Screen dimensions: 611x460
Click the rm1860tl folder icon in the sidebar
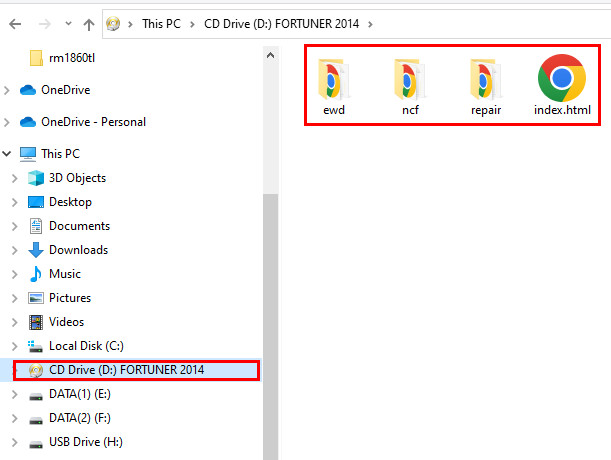coord(36,58)
